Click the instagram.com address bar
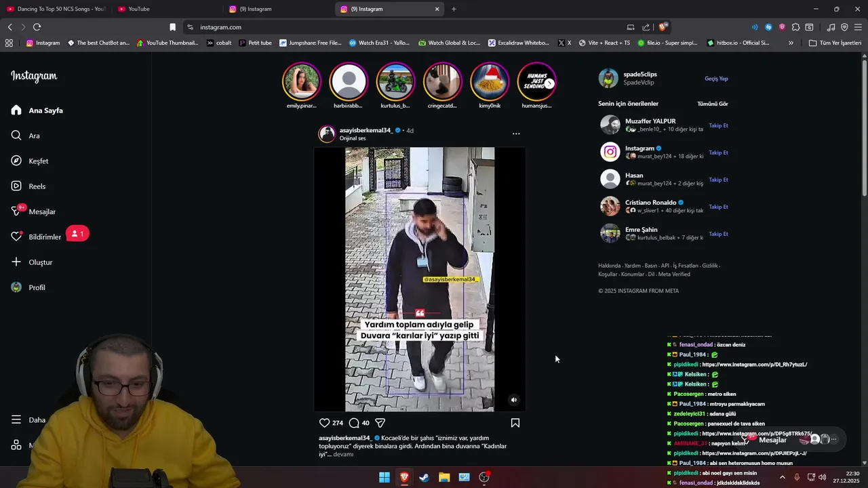868x488 pixels. tap(403, 27)
